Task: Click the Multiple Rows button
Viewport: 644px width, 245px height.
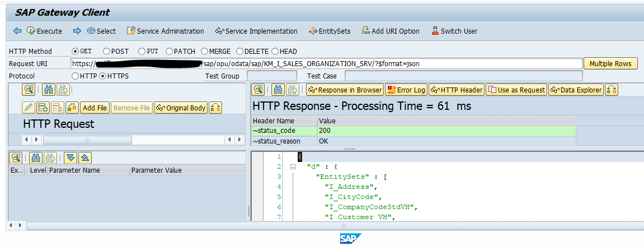Action: (x=610, y=64)
